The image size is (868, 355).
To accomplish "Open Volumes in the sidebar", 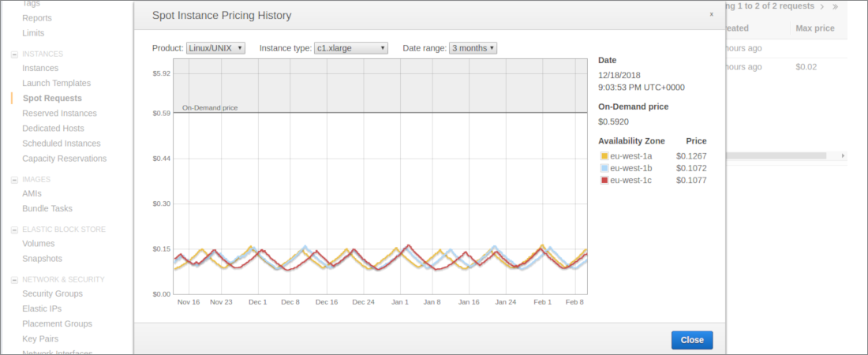I will (38, 244).
